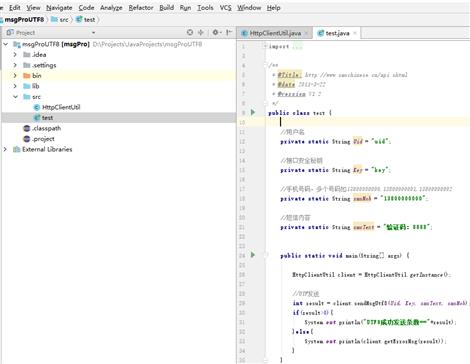The height and width of the screenshot is (364, 470).
Task: Close the test.java tab
Action: click(355, 33)
